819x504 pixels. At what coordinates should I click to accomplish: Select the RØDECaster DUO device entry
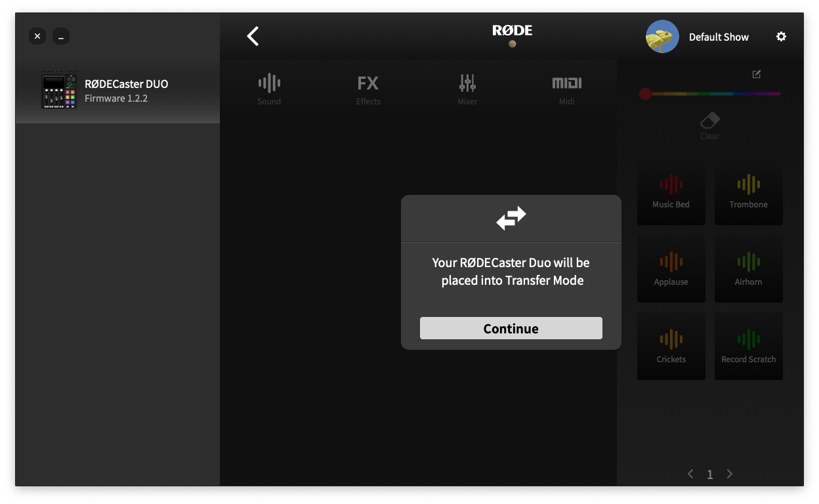coord(117,91)
